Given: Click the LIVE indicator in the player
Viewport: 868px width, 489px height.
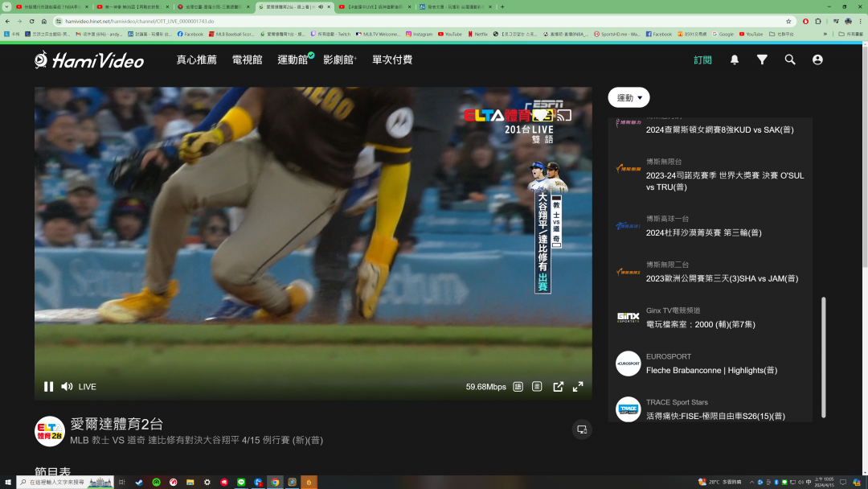Looking at the screenshot, I should click(88, 387).
